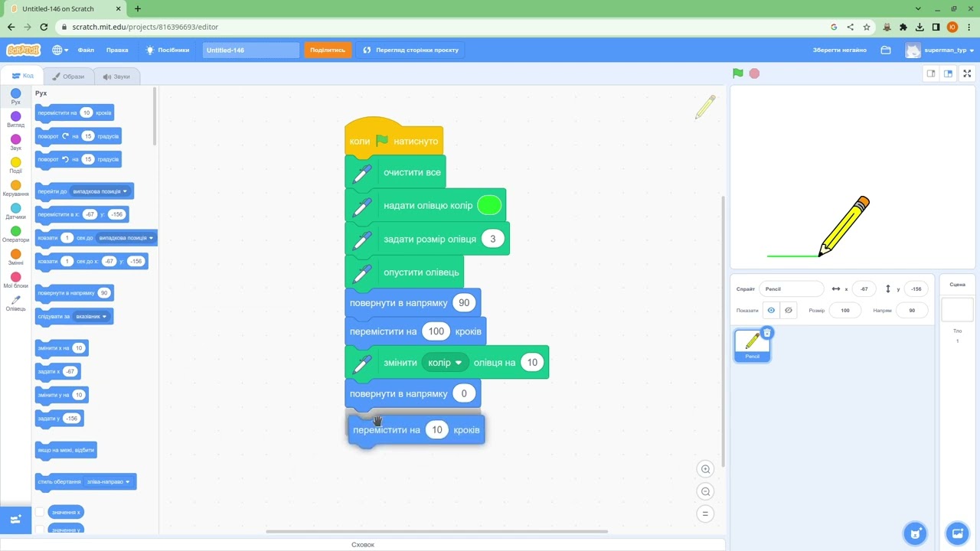The height and width of the screenshot is (551, 980).
Task: Open the Файл menu
Action: (x=86, y=50)
